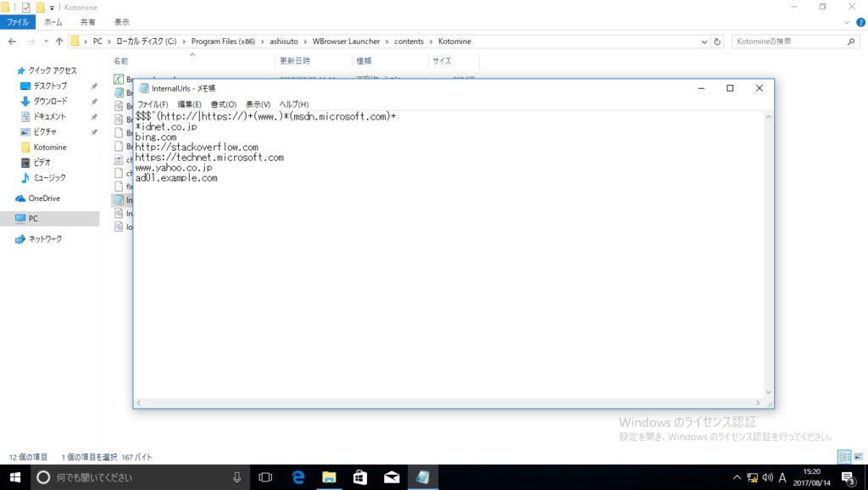Select PC in address breadcrumb
Image resolution: width=868 pixels, height=490 pixels.
pyautogui.click(x=97, y=42)
